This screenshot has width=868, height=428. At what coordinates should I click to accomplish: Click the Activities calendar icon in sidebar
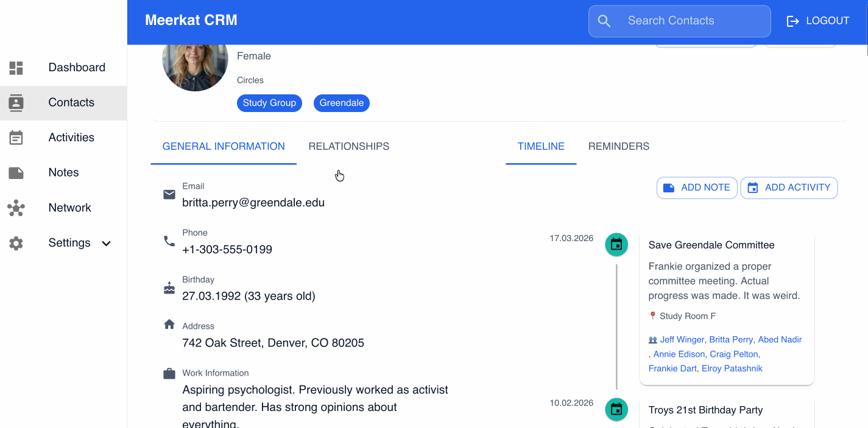coord(16,138)
